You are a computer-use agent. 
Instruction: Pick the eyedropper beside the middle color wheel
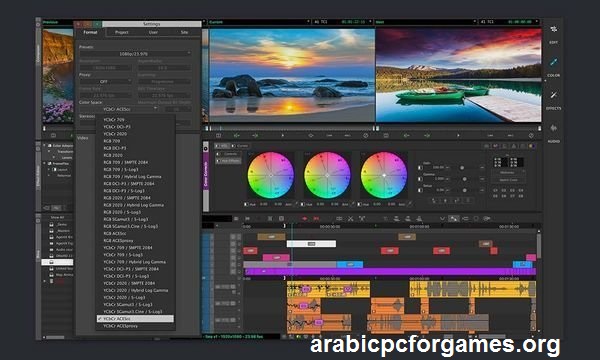pos(353,204)
